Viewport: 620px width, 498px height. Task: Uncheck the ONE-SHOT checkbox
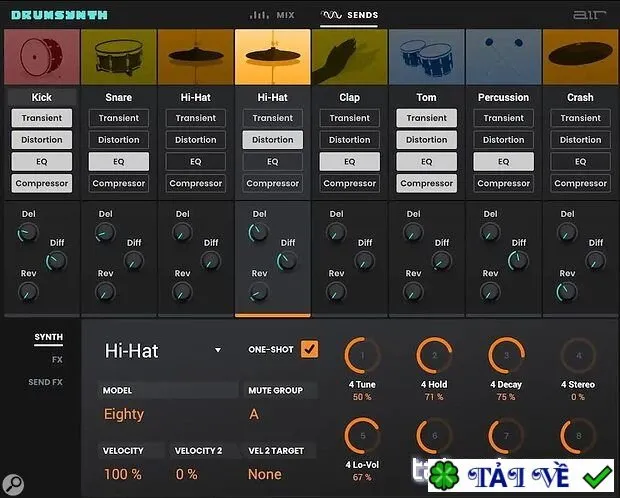[309, 349]
